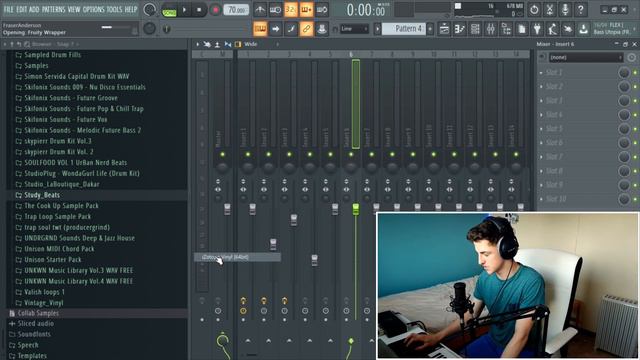Click the tempo tapper icon
640x360 pixels.
point(553,29)
